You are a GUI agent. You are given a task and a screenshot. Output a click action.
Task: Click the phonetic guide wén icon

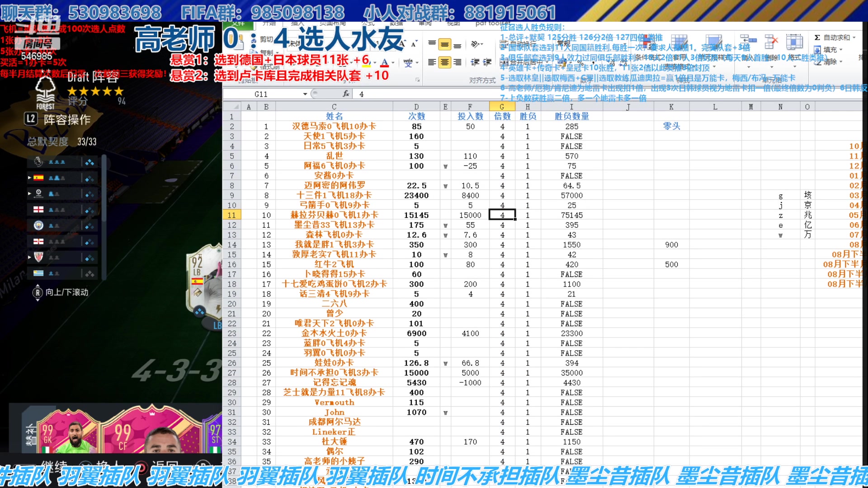click(x=408, y=62)
